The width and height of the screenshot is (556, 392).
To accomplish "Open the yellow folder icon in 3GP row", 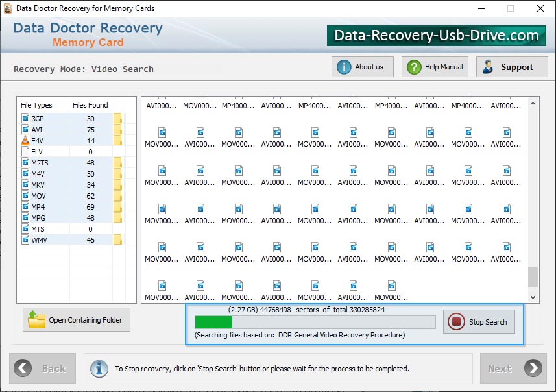I will pos(117,118).
